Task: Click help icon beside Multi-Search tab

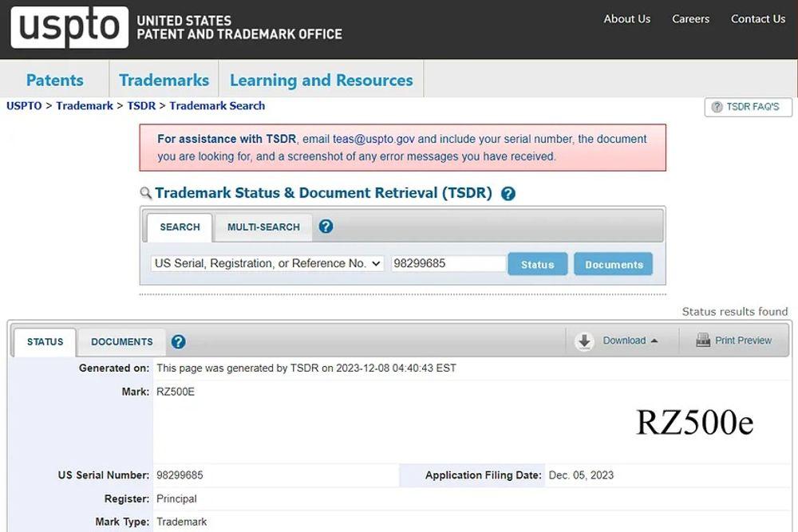Action: pos(326,227)
